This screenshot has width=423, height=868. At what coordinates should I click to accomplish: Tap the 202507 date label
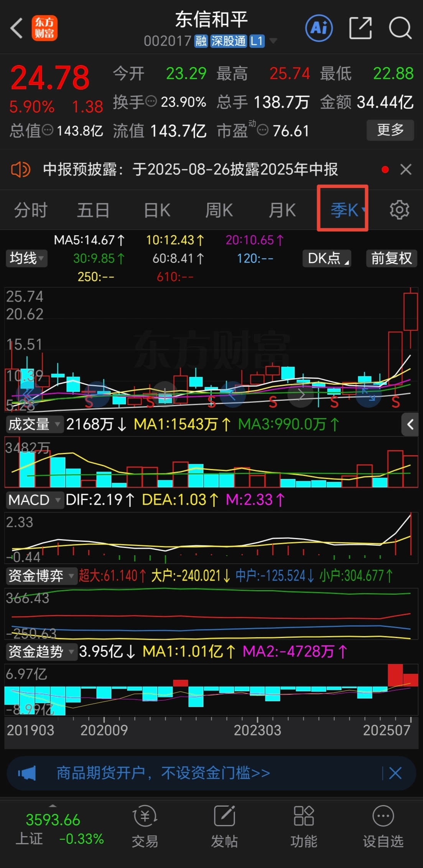[x=387, y=730]
